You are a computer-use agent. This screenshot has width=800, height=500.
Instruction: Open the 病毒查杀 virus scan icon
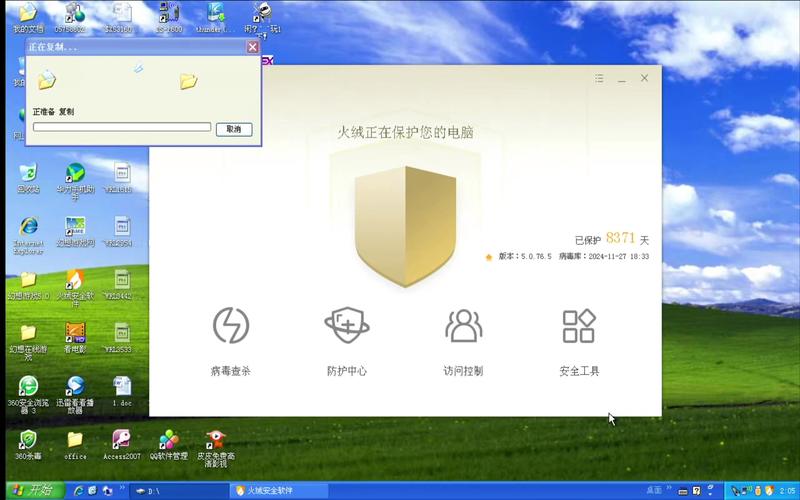point(231,326)
